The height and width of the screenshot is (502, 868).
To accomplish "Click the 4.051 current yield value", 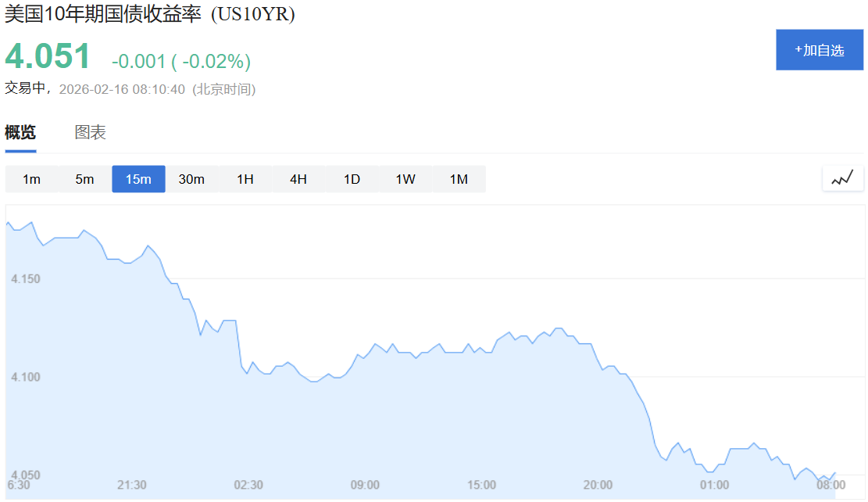I will tap(48, 56).
